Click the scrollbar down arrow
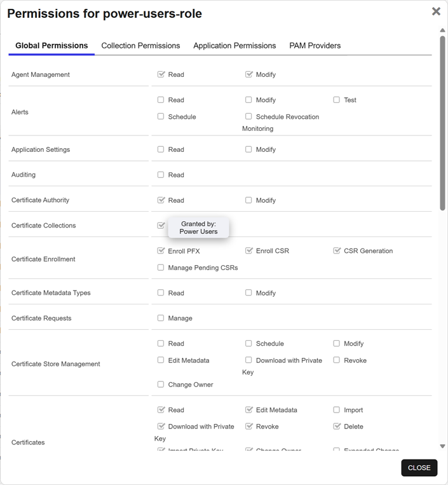Screen dimensions: 448x485 [x=442, y=446]
